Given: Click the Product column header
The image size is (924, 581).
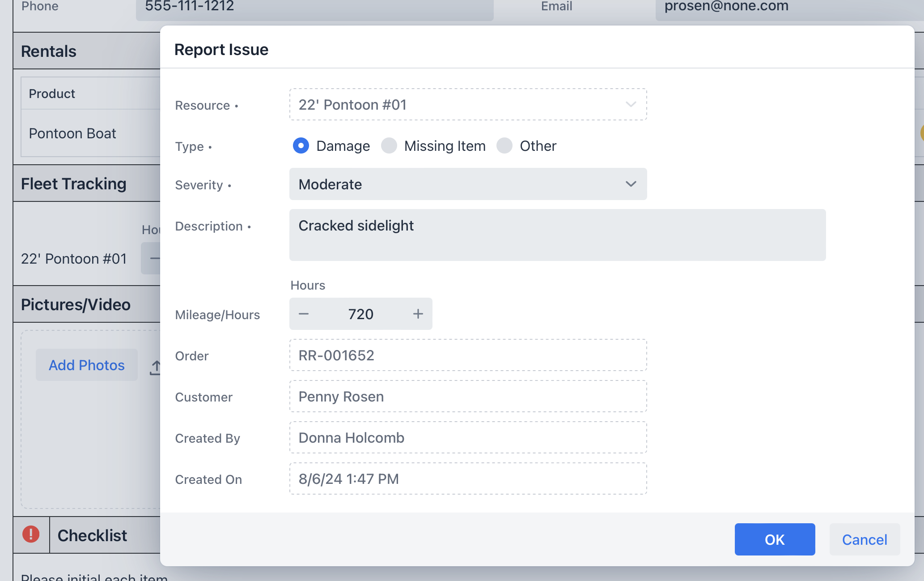Looking at the screenshot, I should 52,94.
